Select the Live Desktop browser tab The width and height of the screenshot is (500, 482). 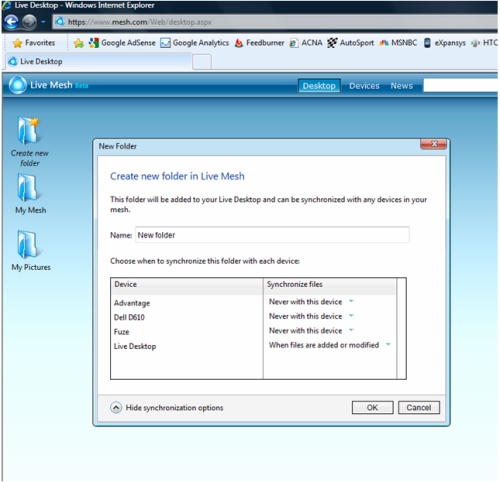[x=98, y=62]
